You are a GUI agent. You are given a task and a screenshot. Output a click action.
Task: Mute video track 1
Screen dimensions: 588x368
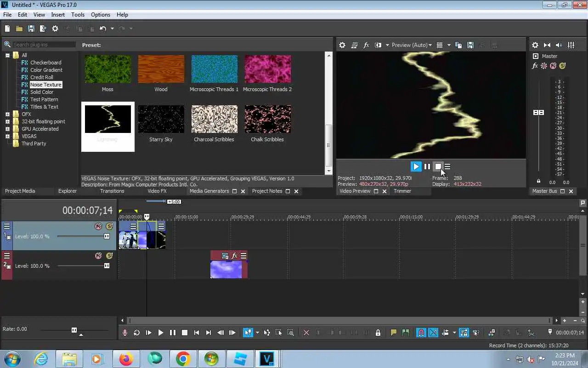point(98,226)
